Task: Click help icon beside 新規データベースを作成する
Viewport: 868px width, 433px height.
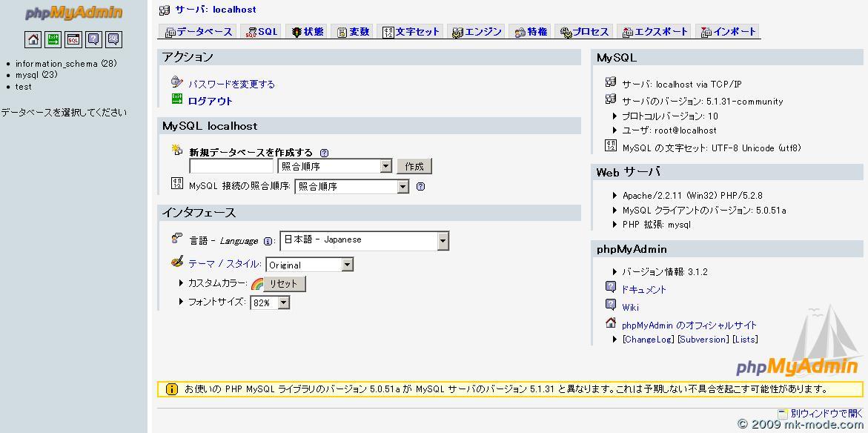Action: coord(324,153)
